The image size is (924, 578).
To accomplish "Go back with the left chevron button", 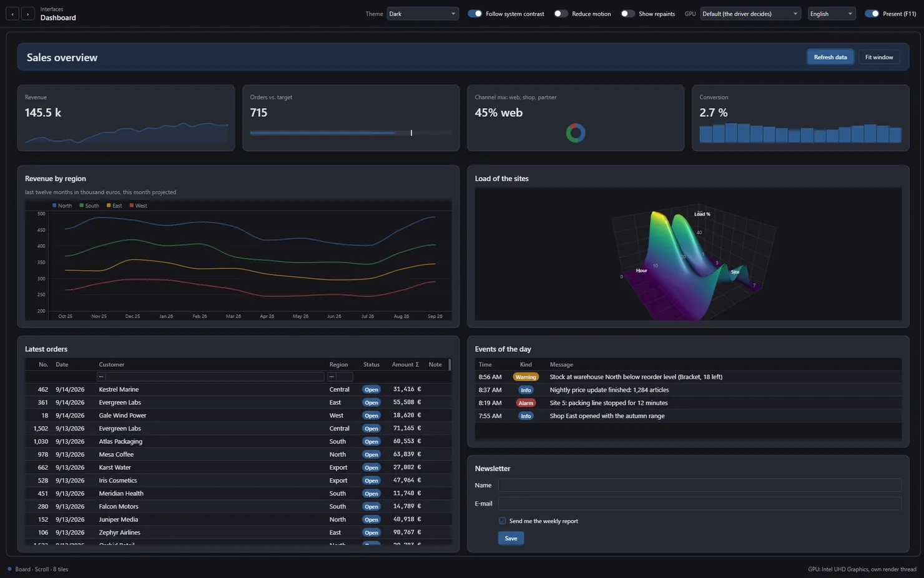I will tap(12, 14).
